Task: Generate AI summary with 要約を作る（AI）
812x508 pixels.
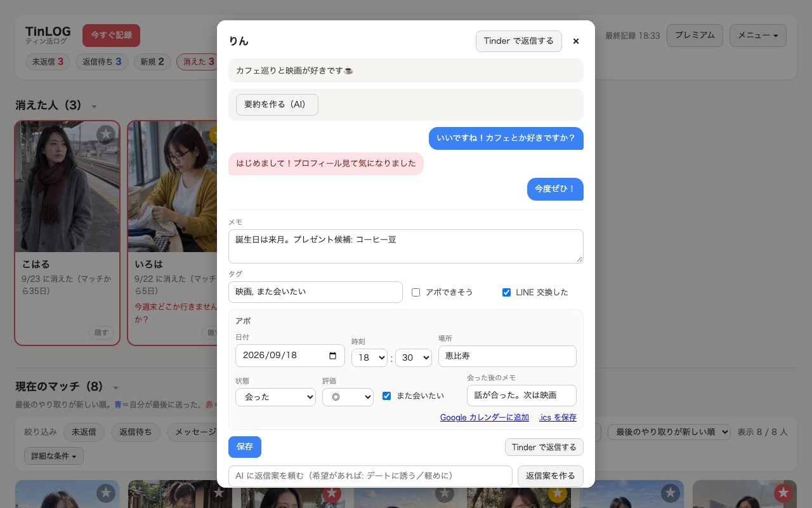Action: (x=277, y=105)
